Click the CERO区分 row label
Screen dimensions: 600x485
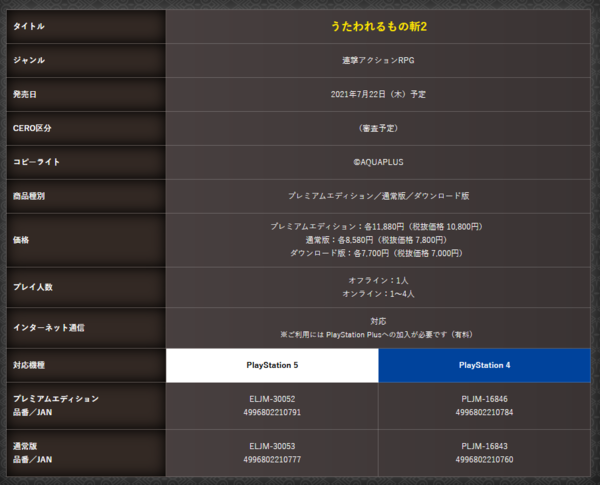tap(32, 128)
